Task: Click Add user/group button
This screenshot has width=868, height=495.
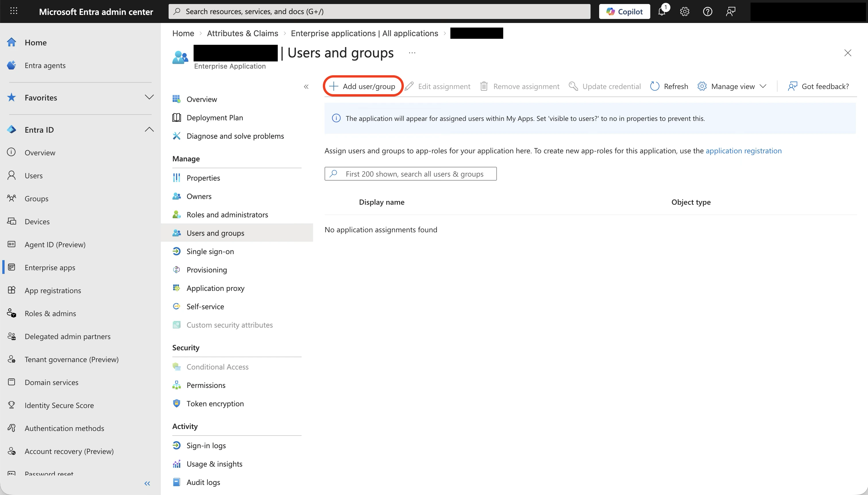Action: pyautogui.click(x=363, y=86)
